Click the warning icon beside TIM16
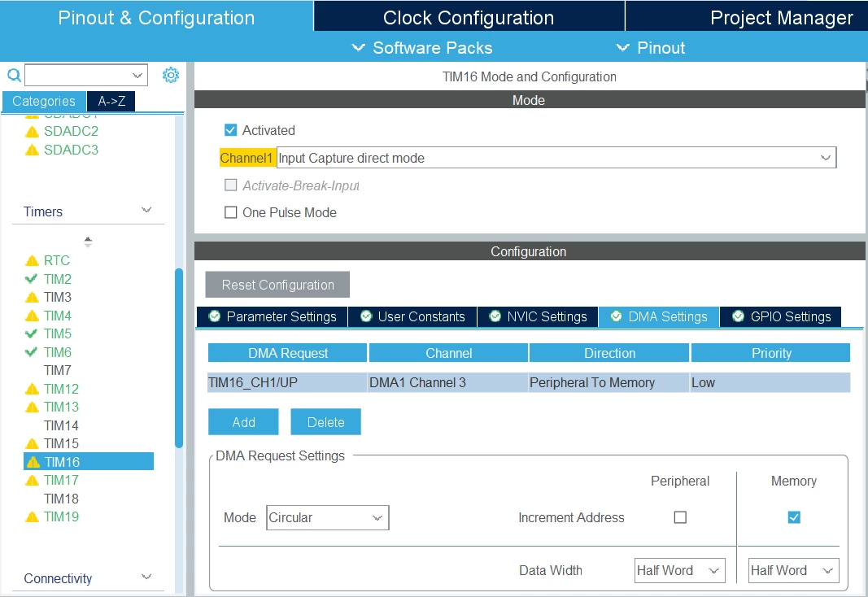The width and height of the screenshot is (868, 597). click(x=33, y=462)
